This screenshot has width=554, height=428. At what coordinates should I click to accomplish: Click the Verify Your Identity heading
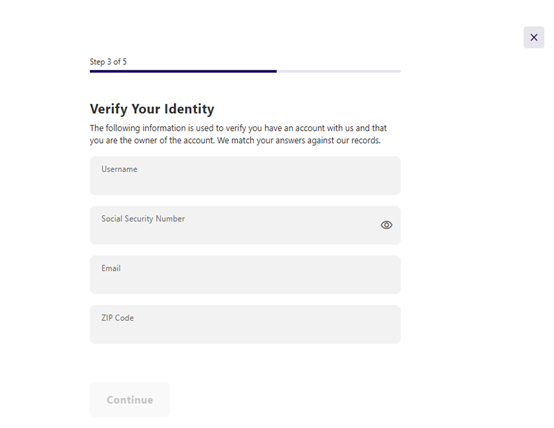coord(152,109)
